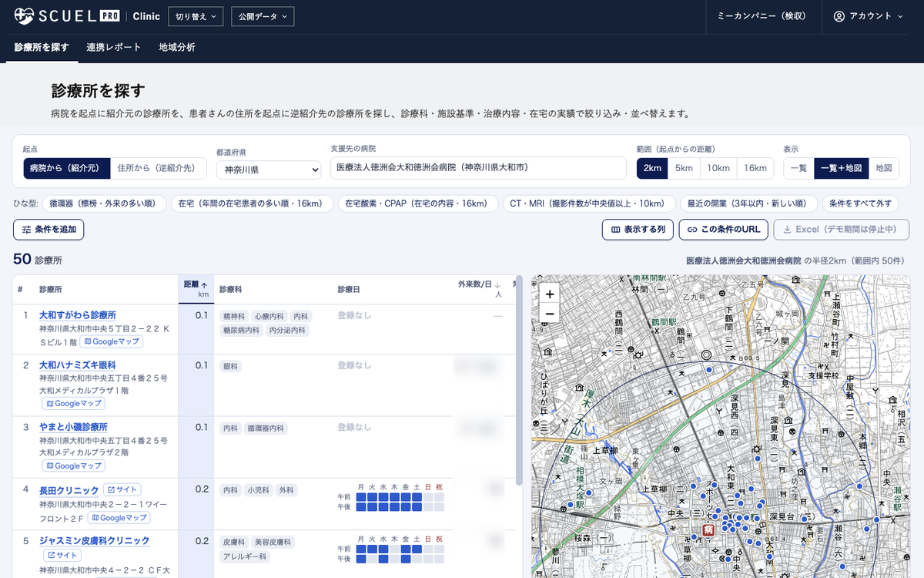Open the 切り替え dropdown
This screenshot has height=578, width=924.
point(196,16)
